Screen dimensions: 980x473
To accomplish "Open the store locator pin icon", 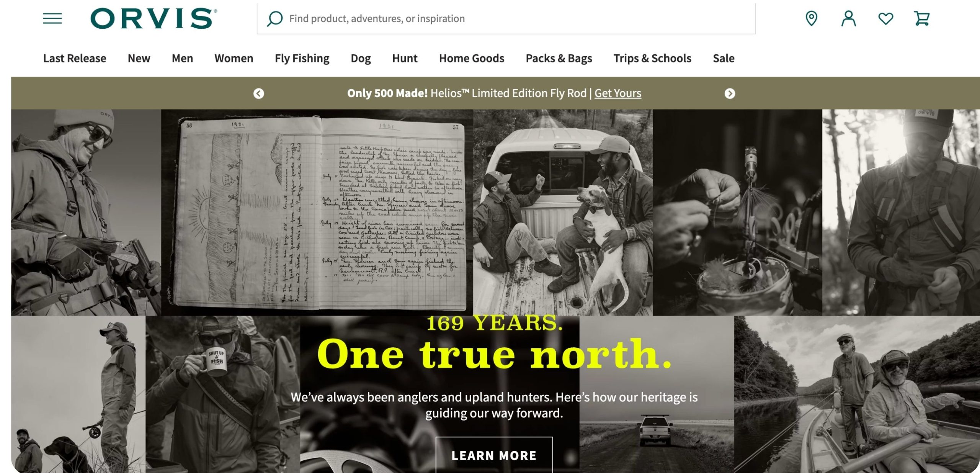I will (x=811, y=18).
